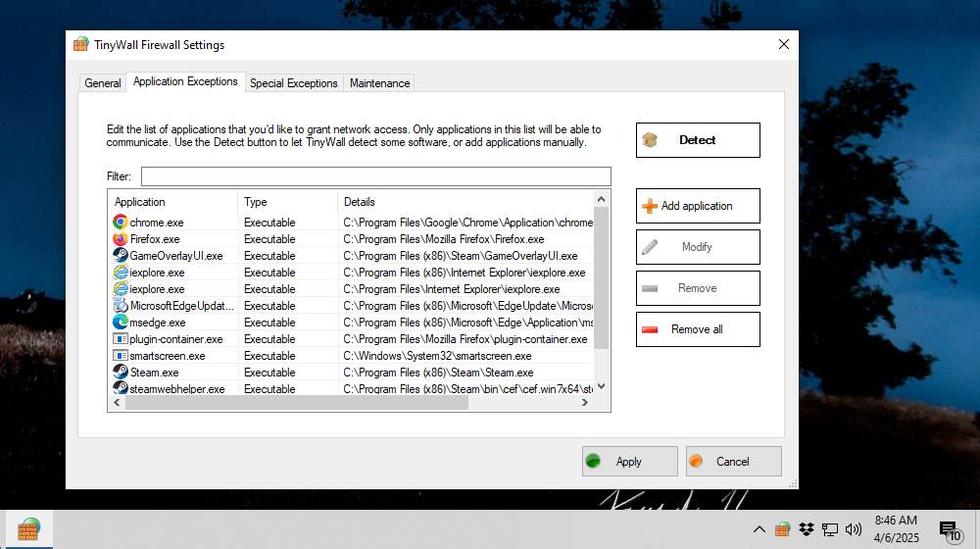Click the list's scroll down arrow
Image resolution: width=980 pixels, height=549 pixels.
pos(602,386)
